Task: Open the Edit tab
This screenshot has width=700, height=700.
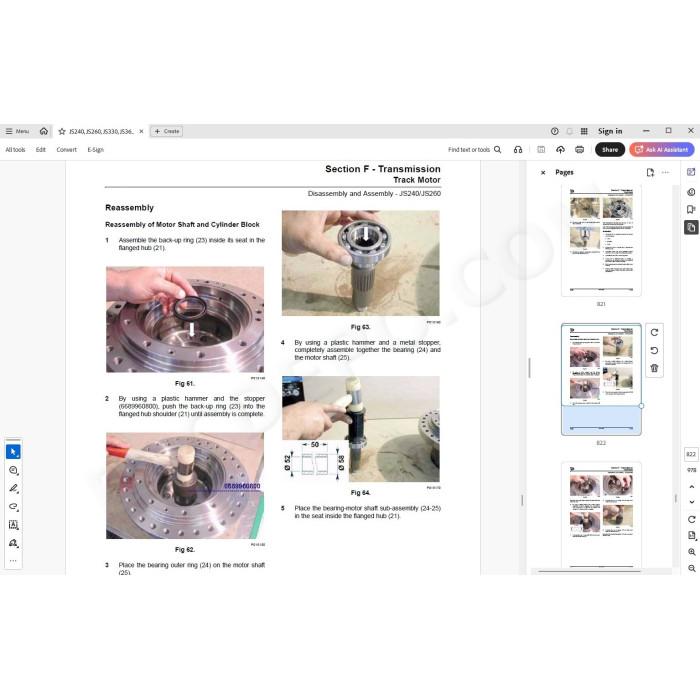Action: click(41, 150)
